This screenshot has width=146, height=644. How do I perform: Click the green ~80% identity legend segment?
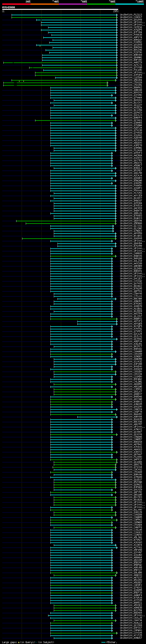101,4
